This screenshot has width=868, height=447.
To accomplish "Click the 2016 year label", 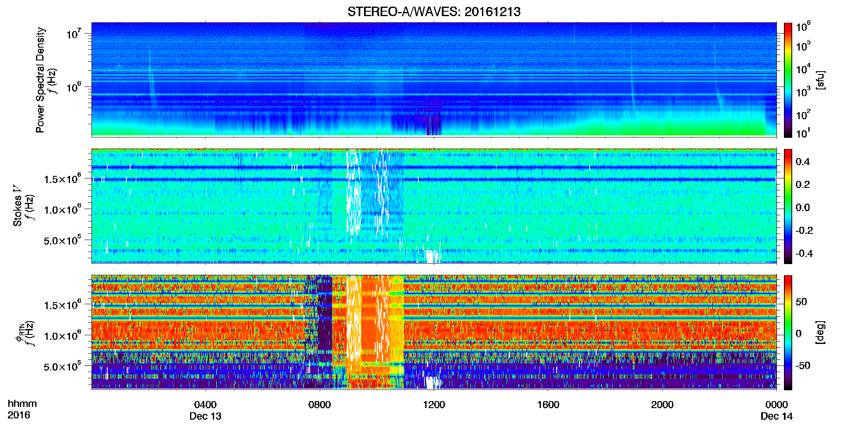I will click(19, 415).
